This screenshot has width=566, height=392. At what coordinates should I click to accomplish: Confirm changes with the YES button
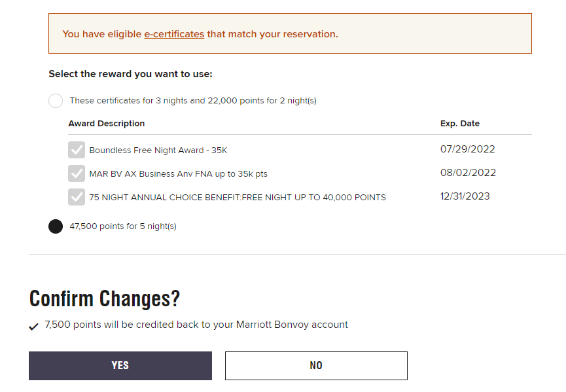point(120,366)
